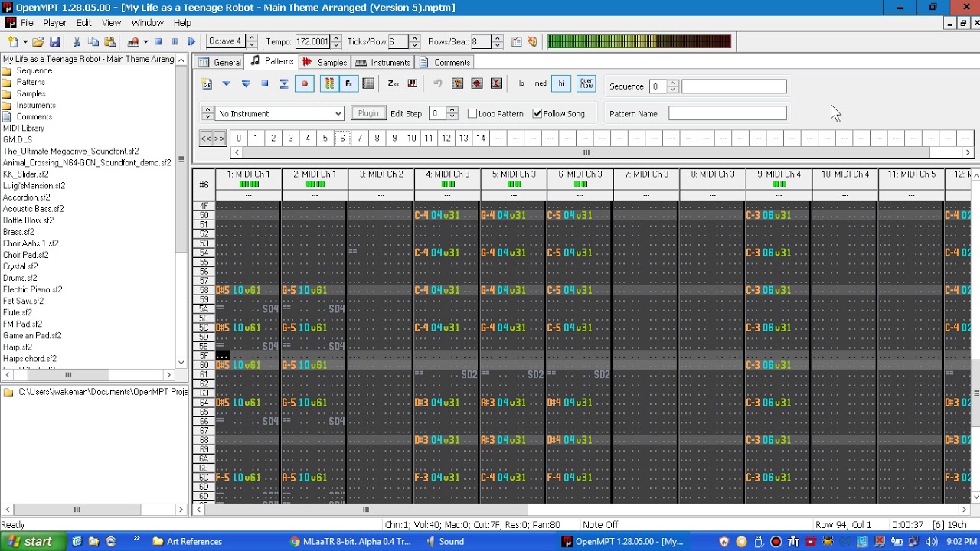This screenshot has height=551, width=980.
Task: Click 4: MIDI Ch 3 channel header
Action: click(447, 174)
